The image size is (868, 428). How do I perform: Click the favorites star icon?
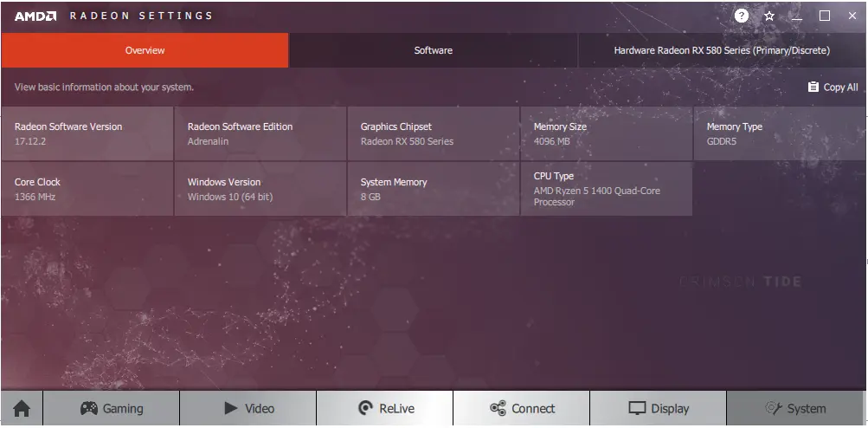pos(768,16)
